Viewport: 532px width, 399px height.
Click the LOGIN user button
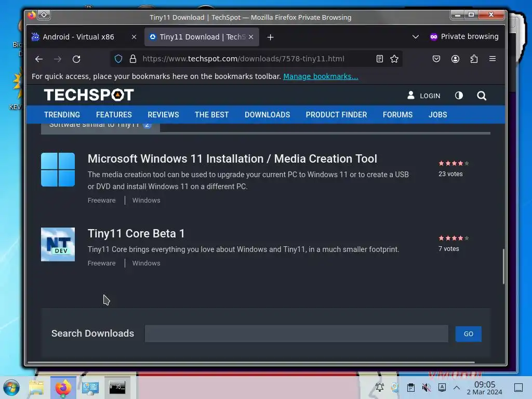pyautogui.click(x=424, y=96)
